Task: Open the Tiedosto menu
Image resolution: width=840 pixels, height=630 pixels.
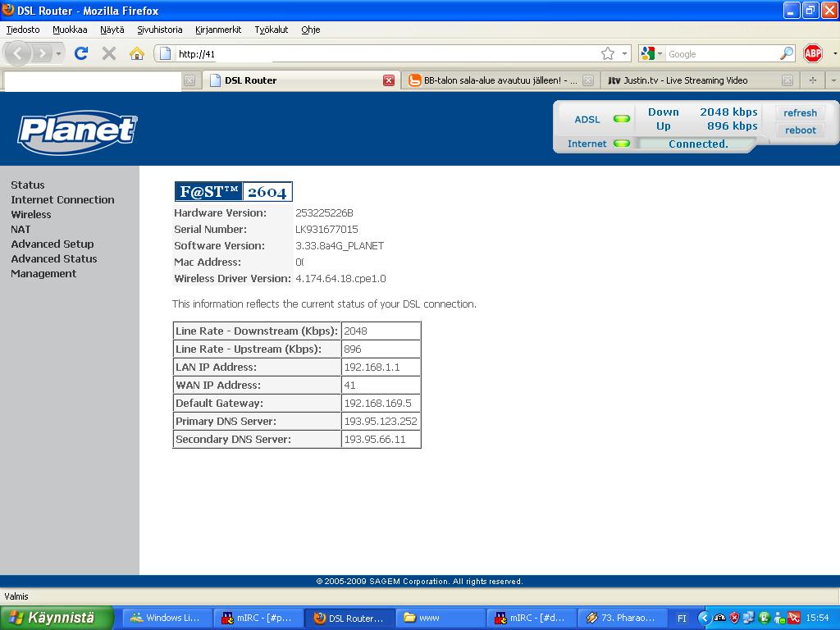Action: click(x=23, y=30)
